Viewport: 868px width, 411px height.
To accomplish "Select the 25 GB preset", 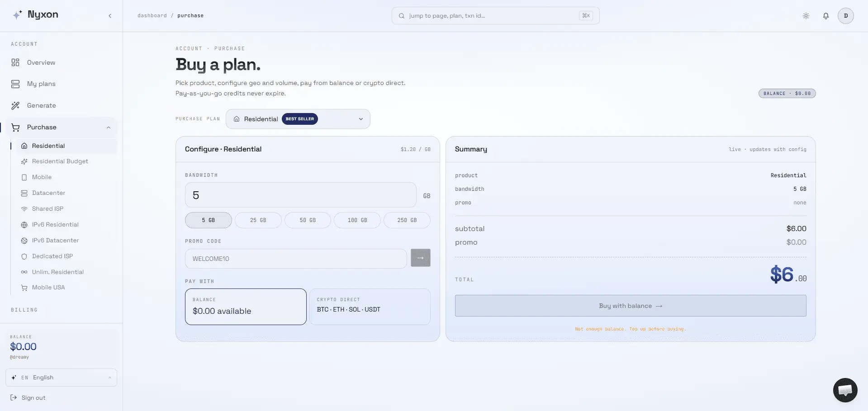I will click(x=258, y=220).
